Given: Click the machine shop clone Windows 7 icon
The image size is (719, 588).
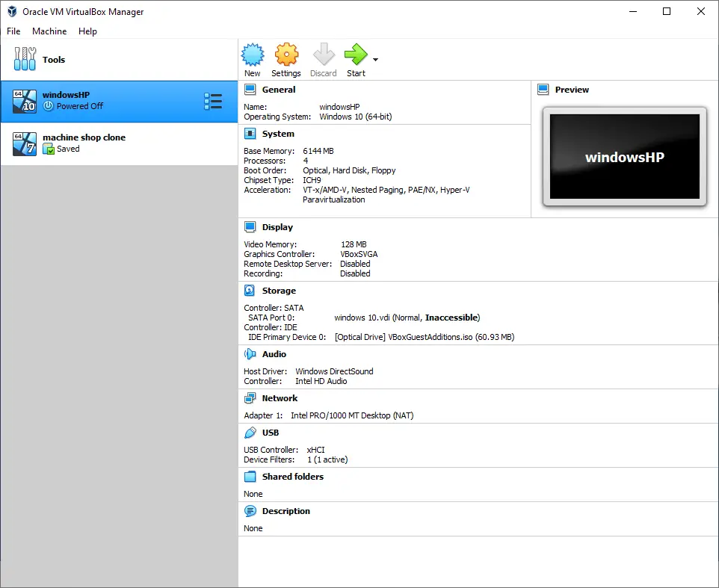Looking at the screenshot, I should click(x=25, y=144).
